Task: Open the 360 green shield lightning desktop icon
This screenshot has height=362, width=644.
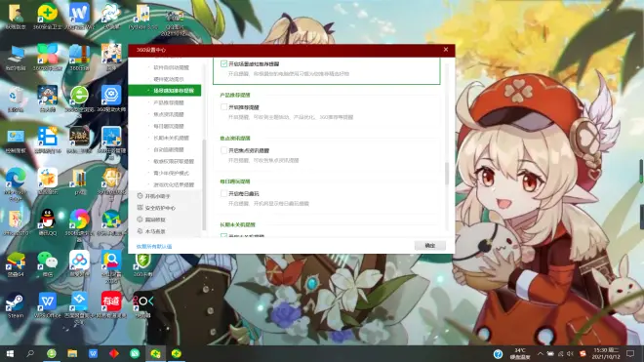Action: click(142, 263)
